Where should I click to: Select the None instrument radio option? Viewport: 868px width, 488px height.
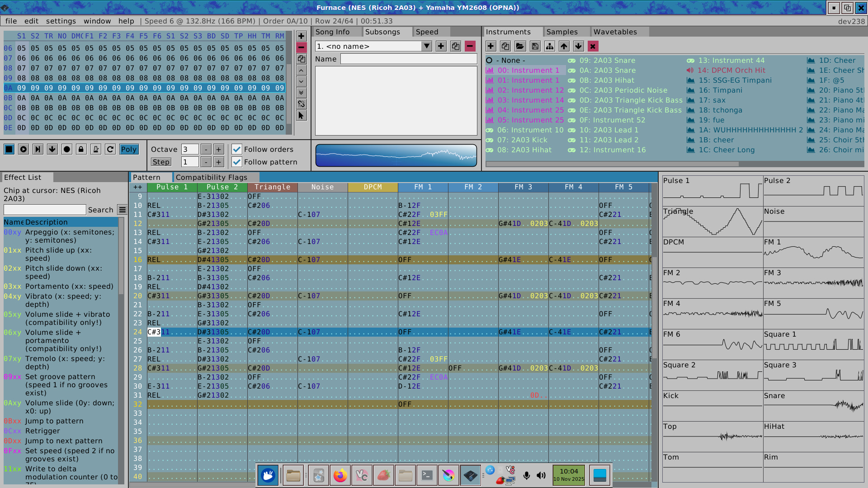coord(489,61)
